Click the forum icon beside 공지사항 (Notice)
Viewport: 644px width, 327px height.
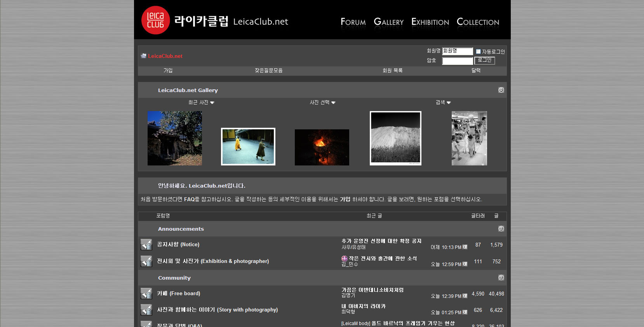click(146, 245)
